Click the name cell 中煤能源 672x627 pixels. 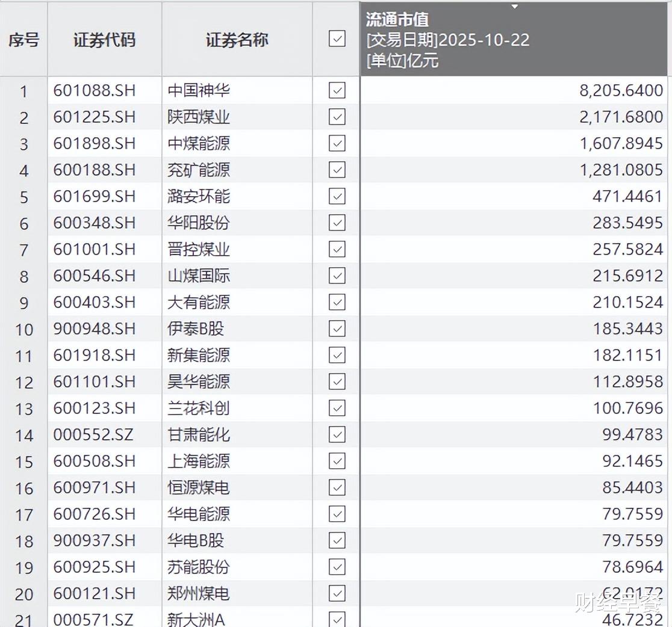199,143
